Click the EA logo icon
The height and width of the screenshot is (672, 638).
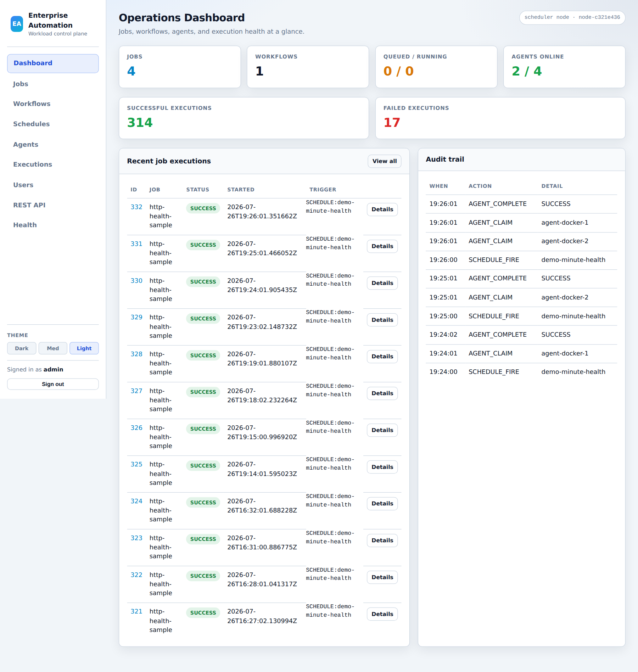(17, 24)
